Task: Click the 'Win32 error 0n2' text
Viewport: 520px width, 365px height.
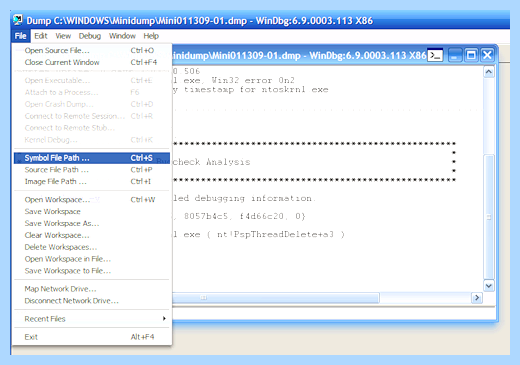Action: [x=253, y=80]
